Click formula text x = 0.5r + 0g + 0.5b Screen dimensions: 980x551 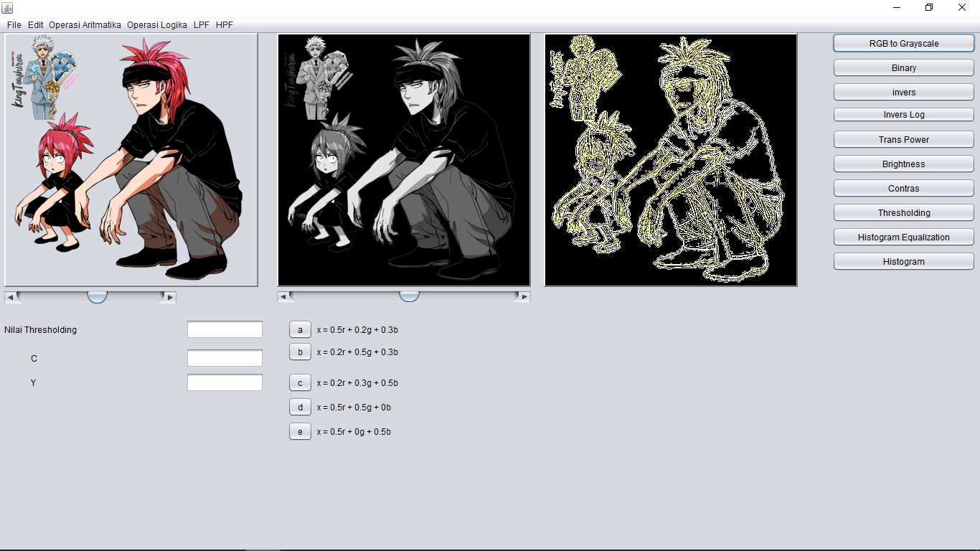(354, 432)
